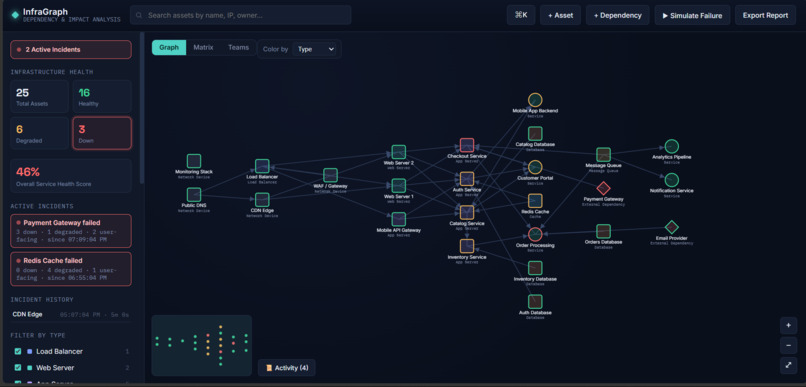Click the 16 Healthy stat card

[x=102, y=97]
